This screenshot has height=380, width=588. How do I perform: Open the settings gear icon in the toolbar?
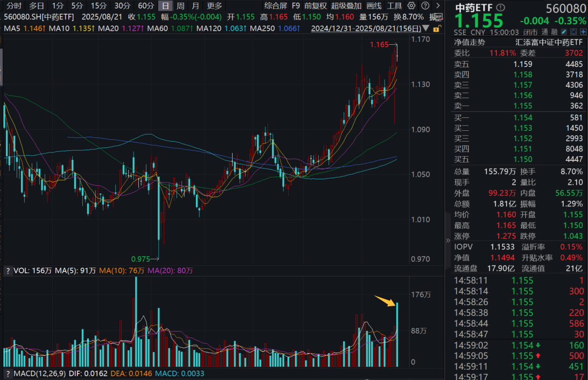click(411, 6)
